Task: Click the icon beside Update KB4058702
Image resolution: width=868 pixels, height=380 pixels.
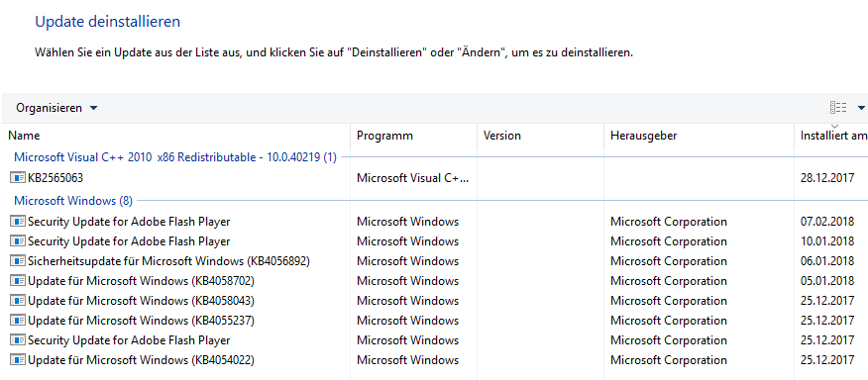Action: click(18, 281)
